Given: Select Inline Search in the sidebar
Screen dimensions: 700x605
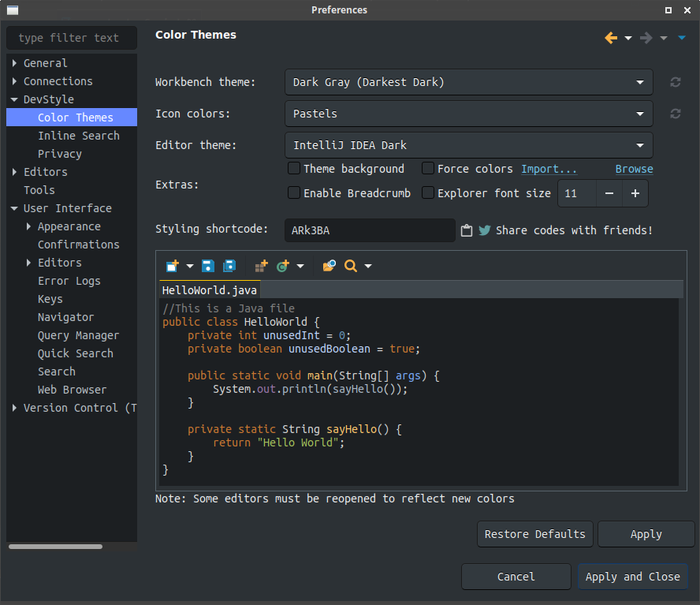Looking at the screenshot, I should [80, 136].
